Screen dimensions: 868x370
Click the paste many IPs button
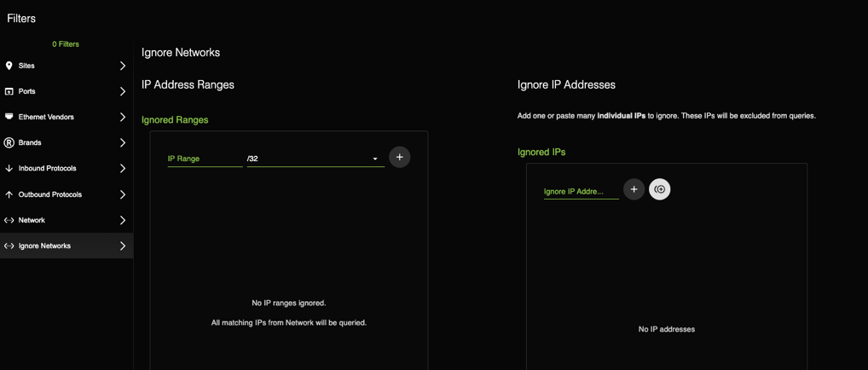point(659,189)
